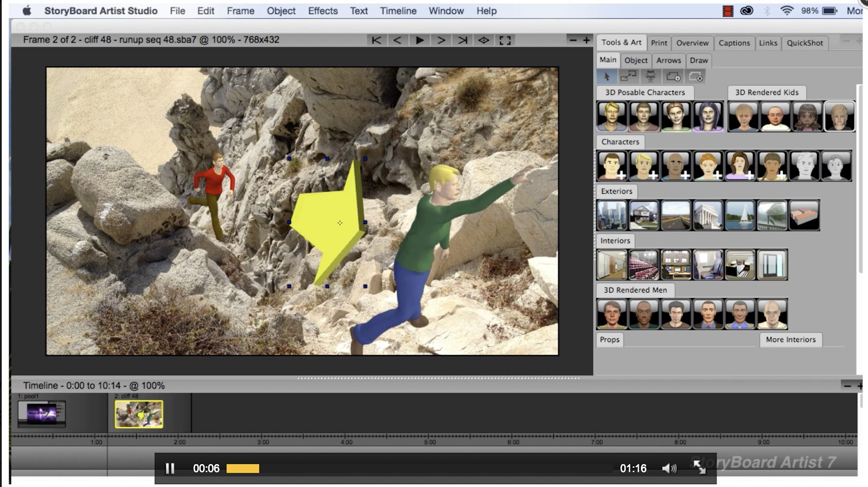Viewport: 868px width, 487px height.
Task: Click the director's chair tool icon
Action: pyautogui.click(x=650, y=77)
